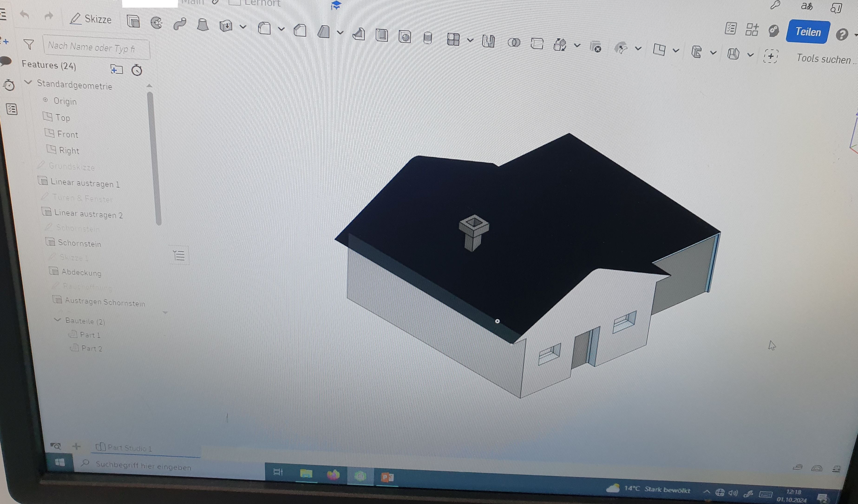Image resolution: width=858 pixels, height=504 pixels.
Task: Select the Transform tool icon
Action: 560,45
